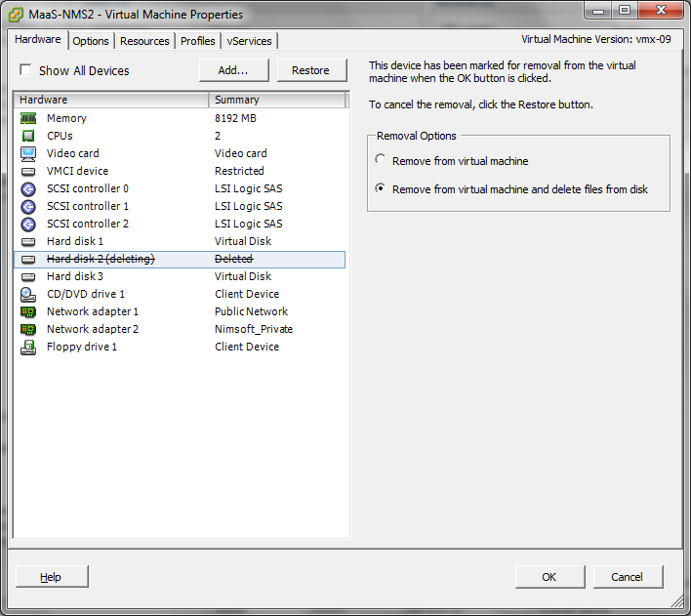Cancel the property changes
Viewport: 691px width, 616px height.
628,577
